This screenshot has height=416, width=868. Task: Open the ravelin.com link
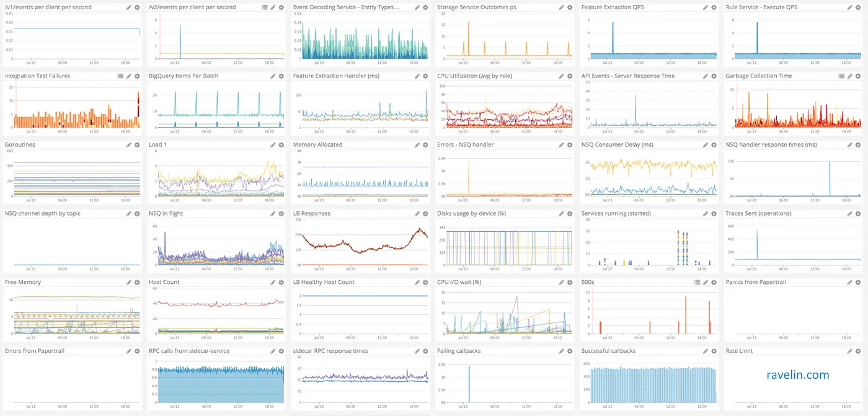(798, 375)
